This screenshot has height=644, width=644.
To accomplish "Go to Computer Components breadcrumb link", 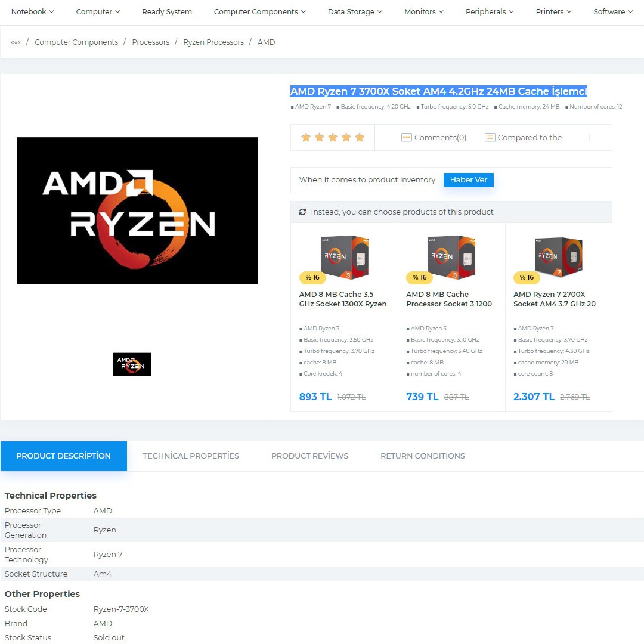I will (76, 42).
